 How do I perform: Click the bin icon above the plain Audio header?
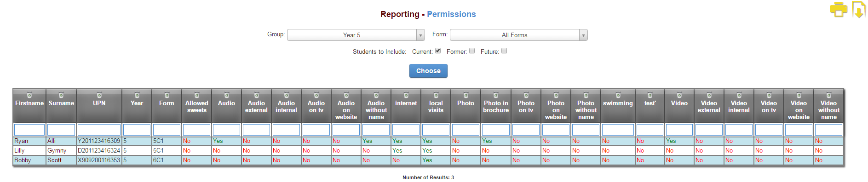coord(227,95)
